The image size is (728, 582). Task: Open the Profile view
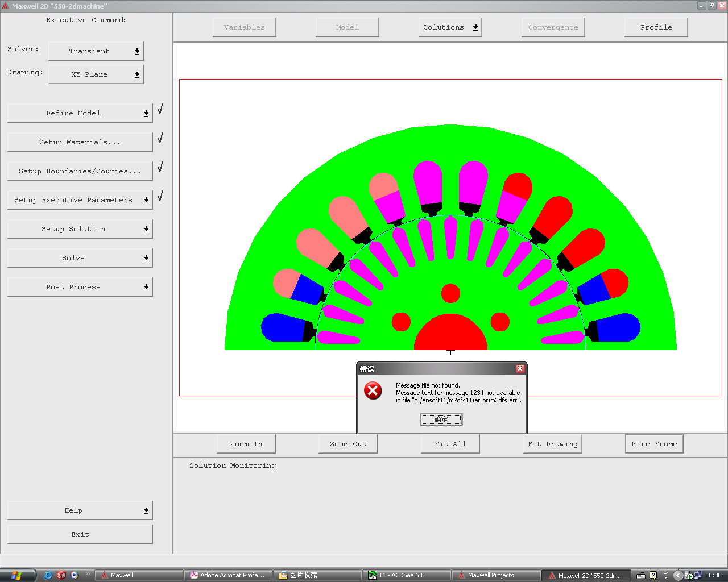point(656,27)
